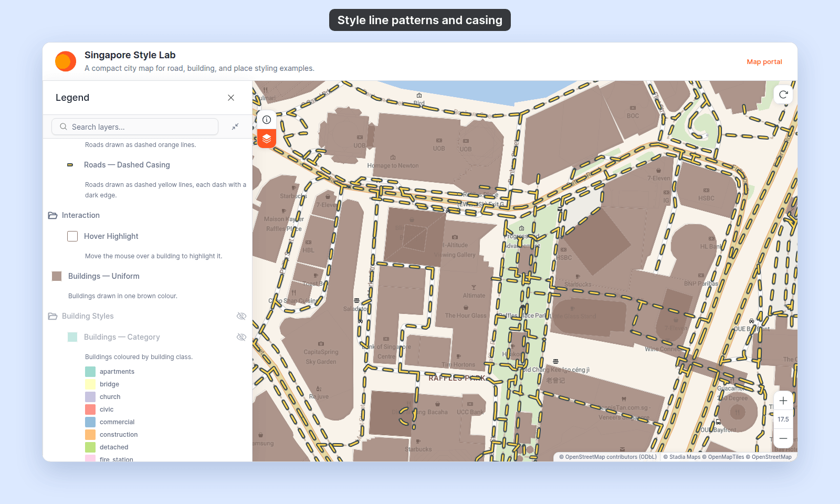840x504 pixels.
Task: Click the Saladstop restaurant marker
Action: 356,301
